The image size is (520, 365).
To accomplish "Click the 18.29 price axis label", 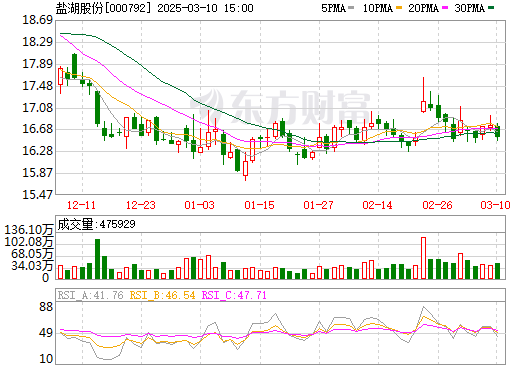I will (37, 42).
